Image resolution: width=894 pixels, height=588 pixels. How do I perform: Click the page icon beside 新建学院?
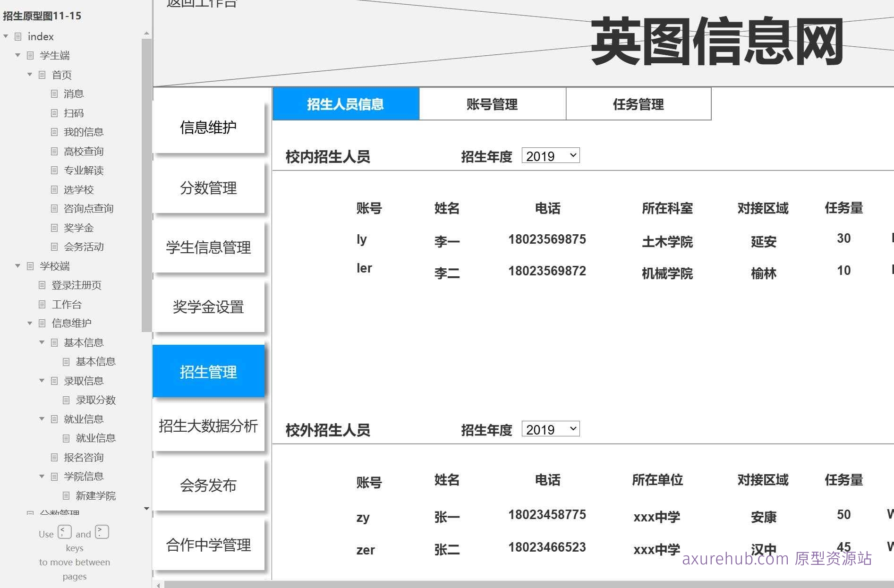tap(66, 495)
